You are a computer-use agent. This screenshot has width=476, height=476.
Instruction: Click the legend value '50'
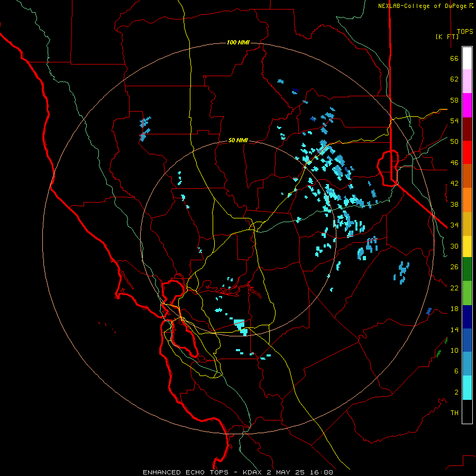(x=454, y=142)
